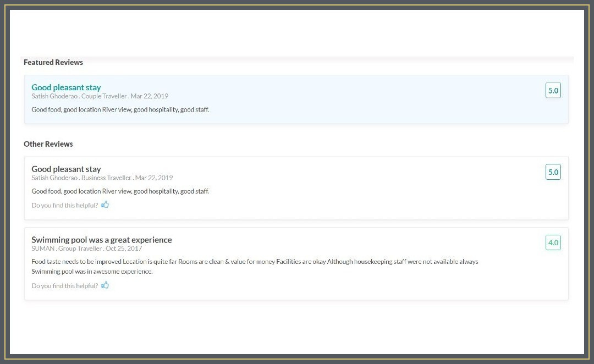The width and height of the screenshot is (594, 364).
Task: Click the 'Food taste needs to be improved' text
Action: point(255,262)
